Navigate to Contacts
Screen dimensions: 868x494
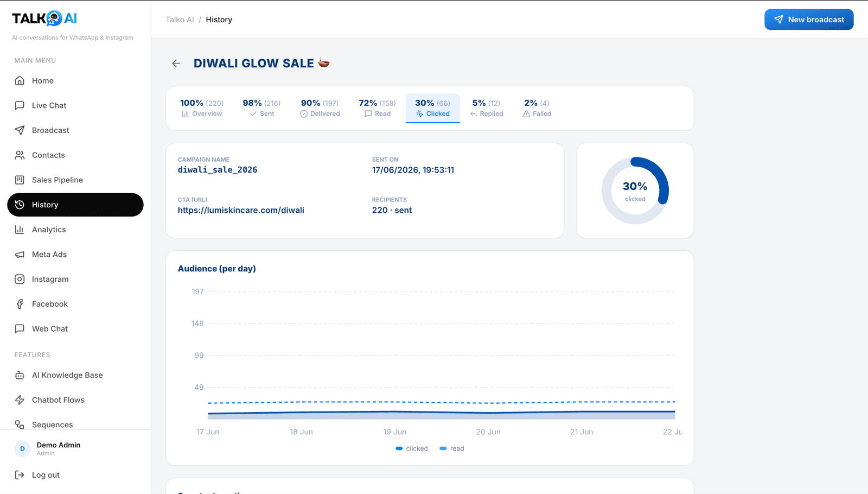pyautogui.click(x=75, y=155)
